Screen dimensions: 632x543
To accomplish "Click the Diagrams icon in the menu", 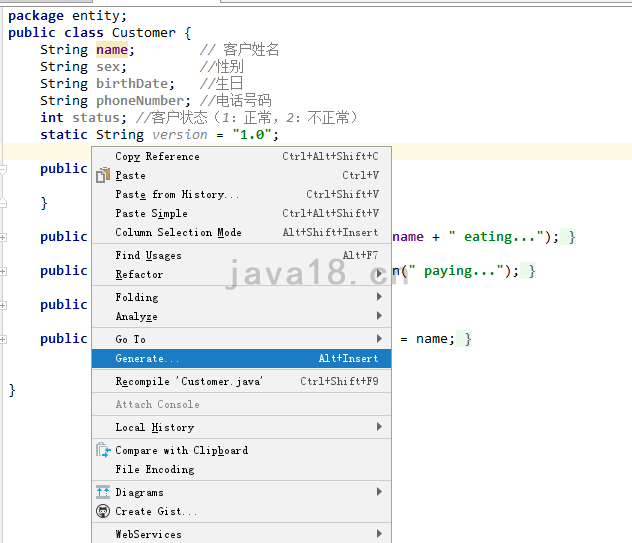I will click(102, 492).
